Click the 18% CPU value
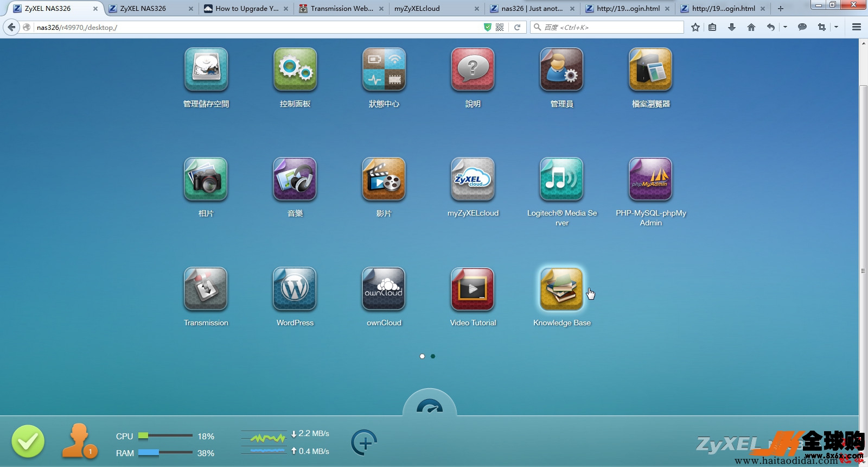Viewport: 868px width, 467px height. click(206, 436)
